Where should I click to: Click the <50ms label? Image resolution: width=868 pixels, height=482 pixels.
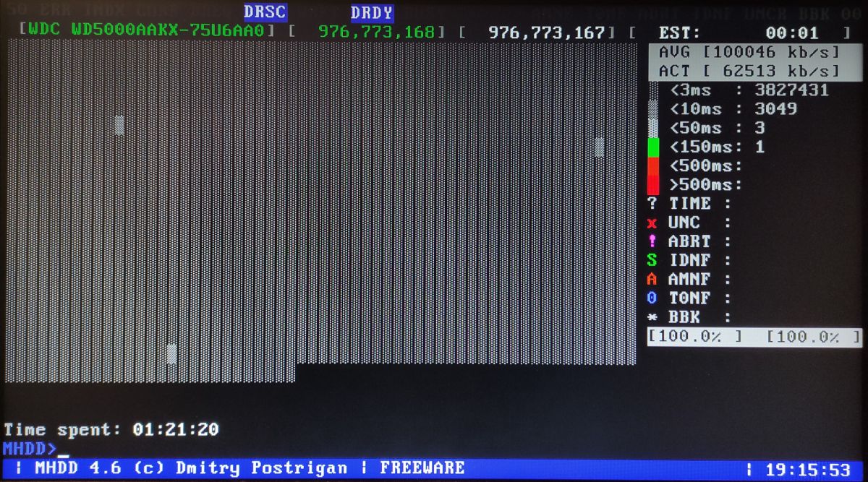696,128
